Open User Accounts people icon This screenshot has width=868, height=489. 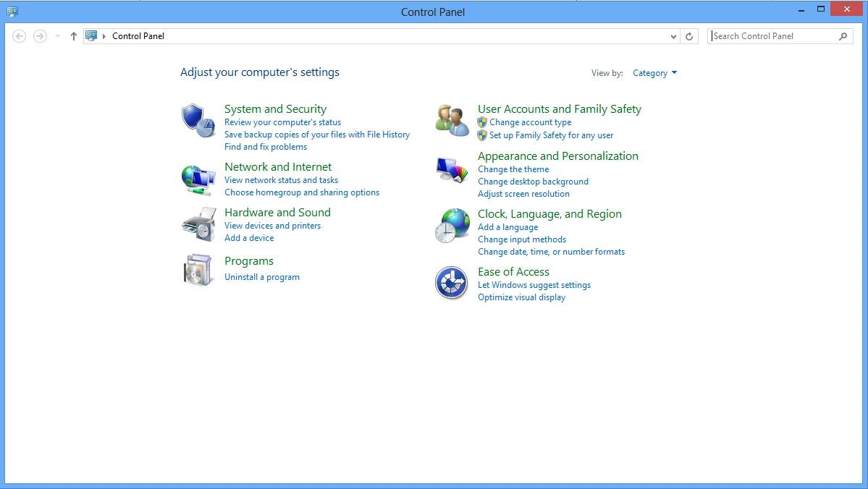(452, 120)
